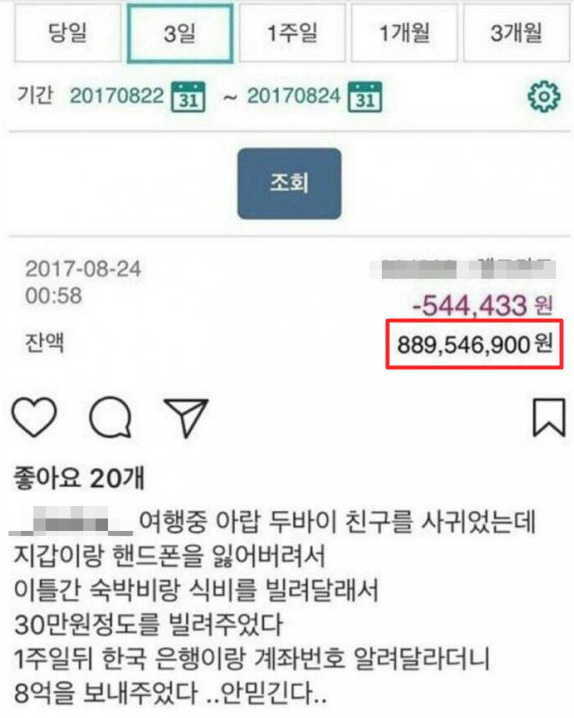This screenshot has height=718, width=574.
Task: Open the blurred username in the caption
Action: pyautogui.click(x=71, y=521)
